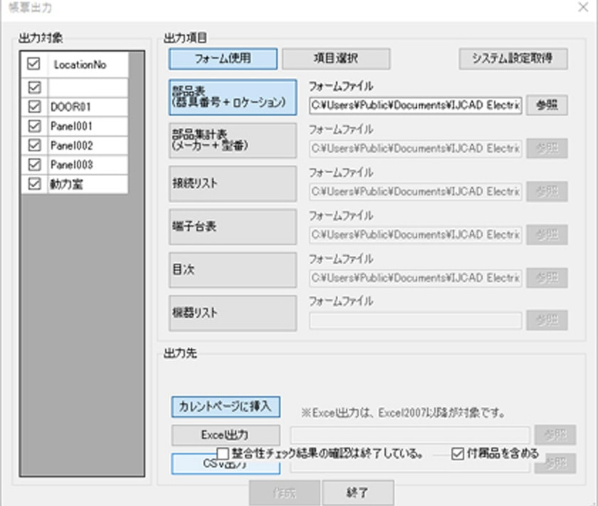The image size is (598, 506).
Task: Uncheck the LocationNo header checkbox
Action: pos(34,64)
